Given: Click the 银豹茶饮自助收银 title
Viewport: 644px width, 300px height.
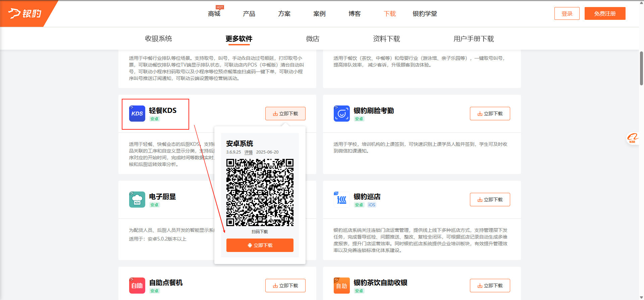Looking at the screenshot, I should pyautogui.click(x=380, y=283).
